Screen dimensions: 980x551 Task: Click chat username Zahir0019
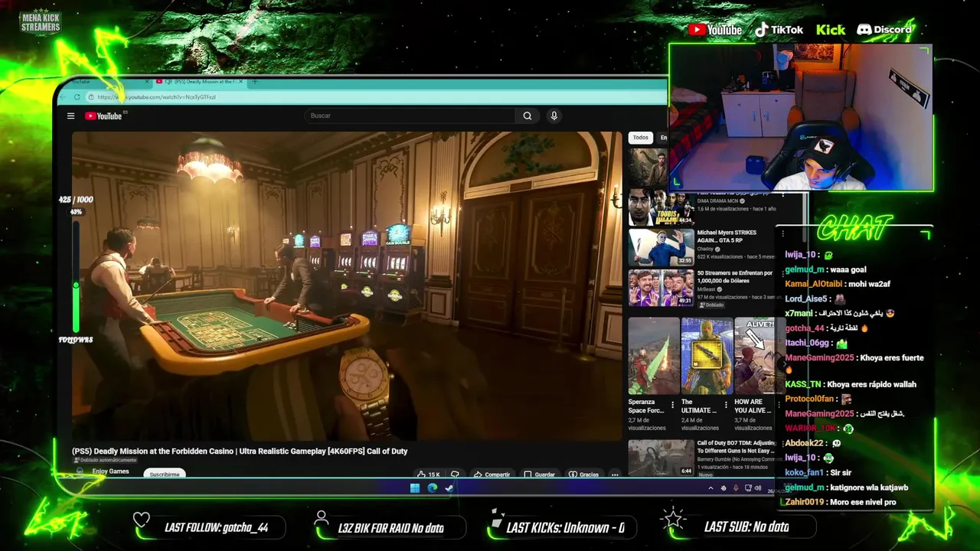(x=803, y=502)
